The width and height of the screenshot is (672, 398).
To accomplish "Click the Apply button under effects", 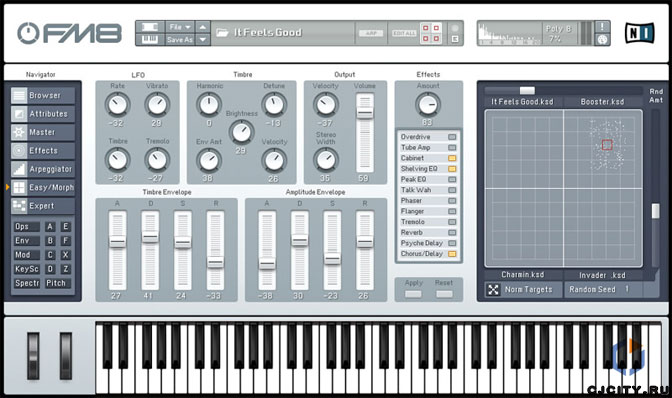I will coord(413,294).
